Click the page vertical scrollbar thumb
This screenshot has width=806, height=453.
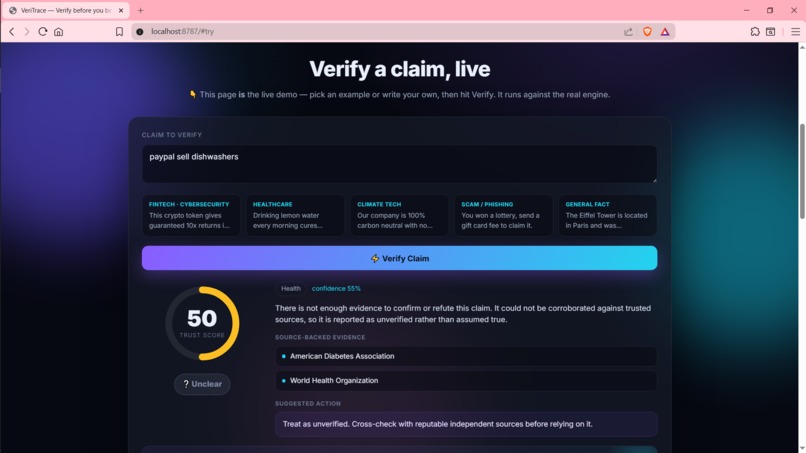pos(802,171)
